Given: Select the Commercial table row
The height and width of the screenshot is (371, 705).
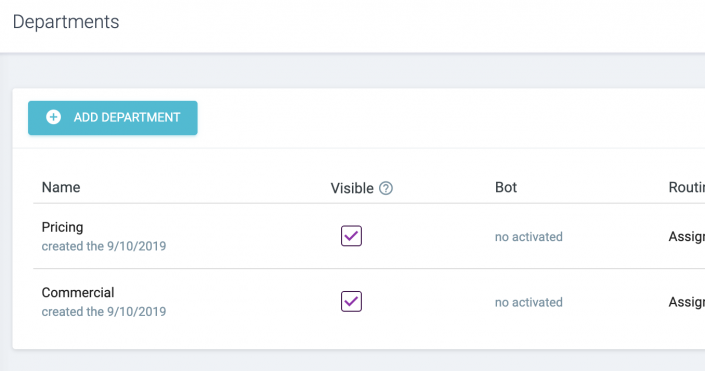Looking at the screenshot, I should point(369,302).
